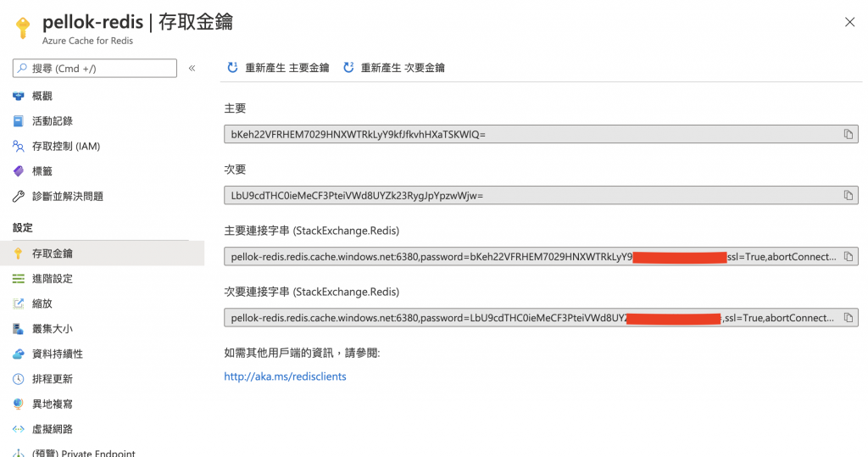Click the 設定 section heading

[x=23, y=228]
